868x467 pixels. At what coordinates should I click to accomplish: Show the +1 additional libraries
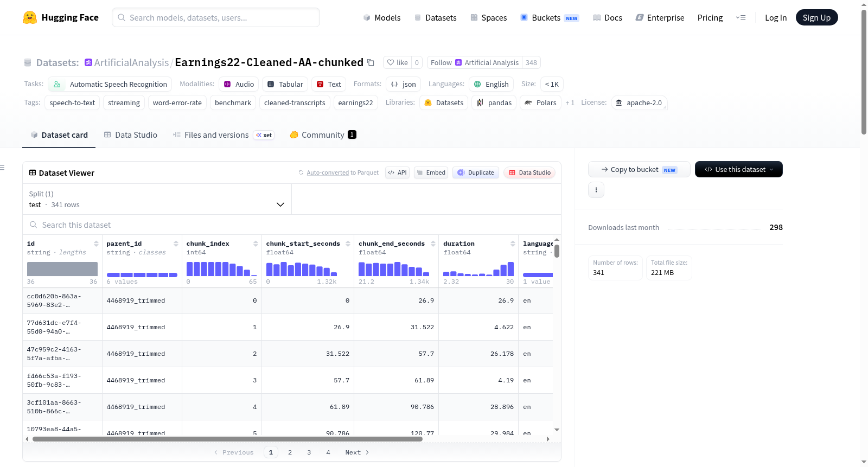(570, 103)
